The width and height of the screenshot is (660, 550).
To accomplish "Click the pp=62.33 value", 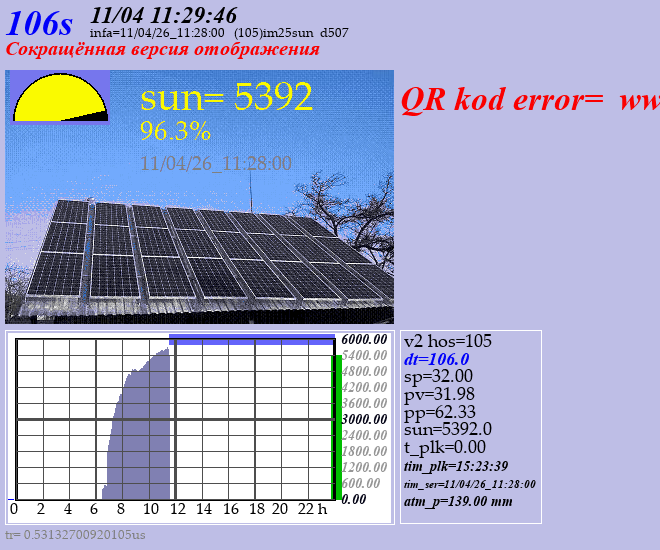I will [439, 412].
